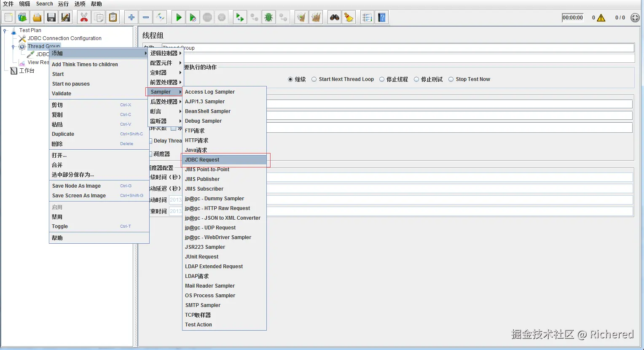Select the Stop Test Now radio option
Viewport: 644px width, 350px height.
[x=451, y=79]
